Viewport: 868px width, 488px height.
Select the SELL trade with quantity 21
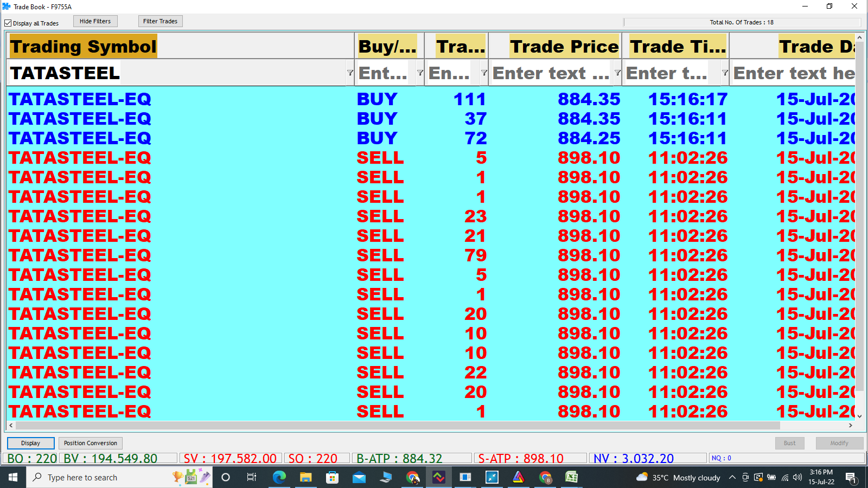pyautogui.click(x=431, y=236)
